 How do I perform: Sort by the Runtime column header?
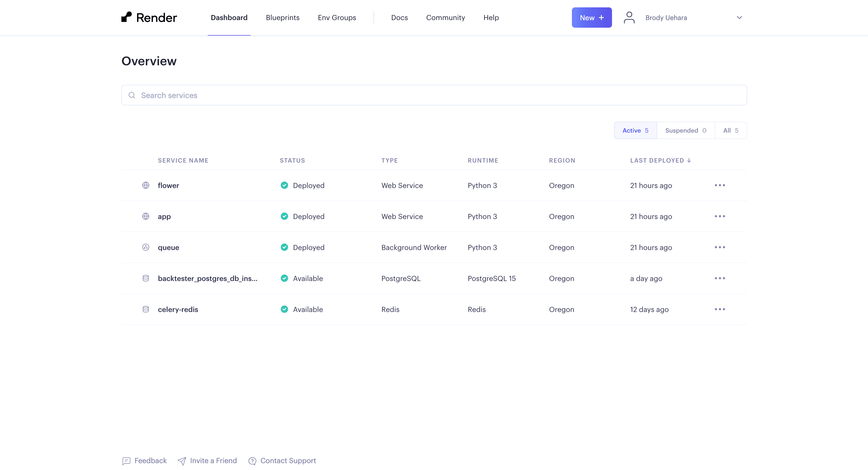click(483, 161)
